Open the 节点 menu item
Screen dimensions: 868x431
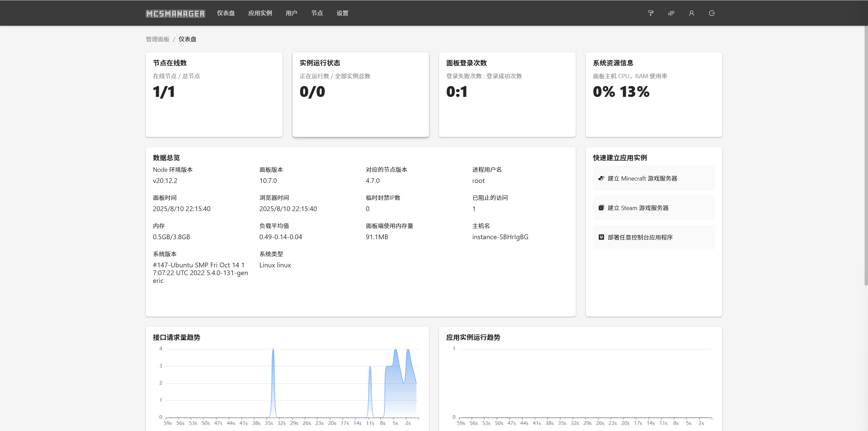(x=317, y=13)
